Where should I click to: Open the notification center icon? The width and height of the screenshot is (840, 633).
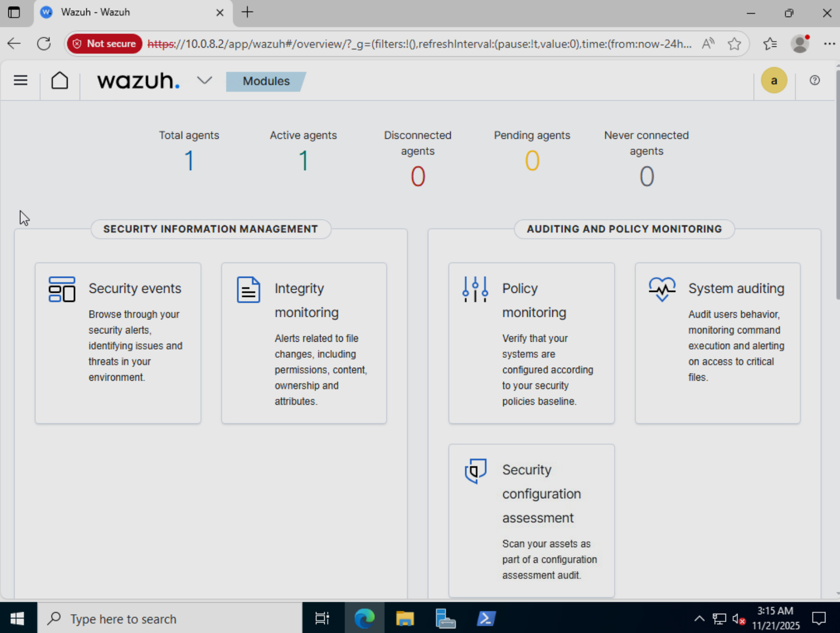click(x=819, y=618)
